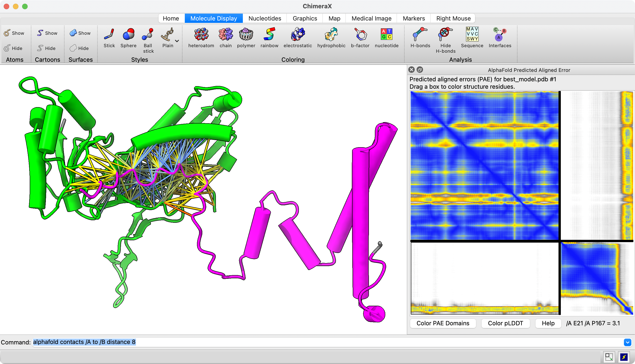This screenshot has width=635, height=364.
Task: Hide cartoons with the Cartoons Hide icon
Action: click(x=46, y=48)
